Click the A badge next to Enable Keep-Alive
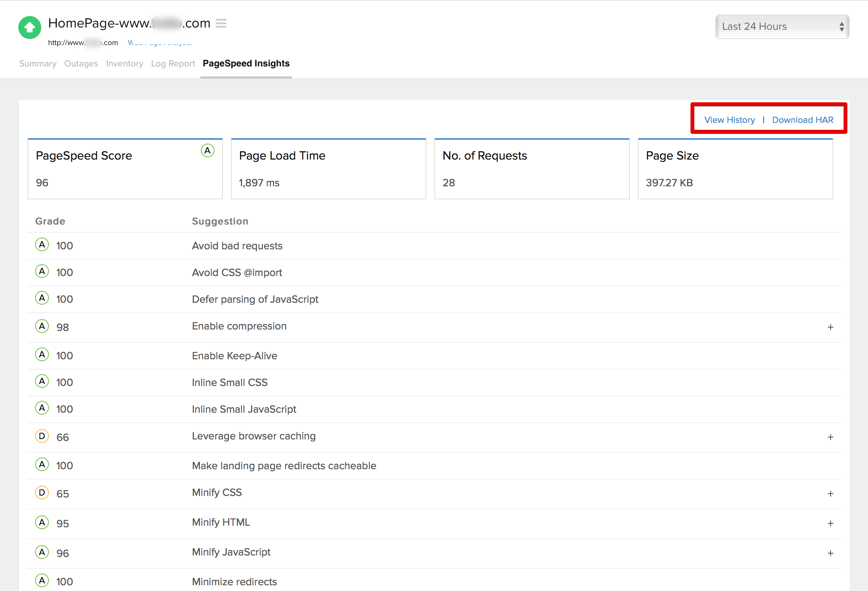868x591 pixels. click(42, 355)
